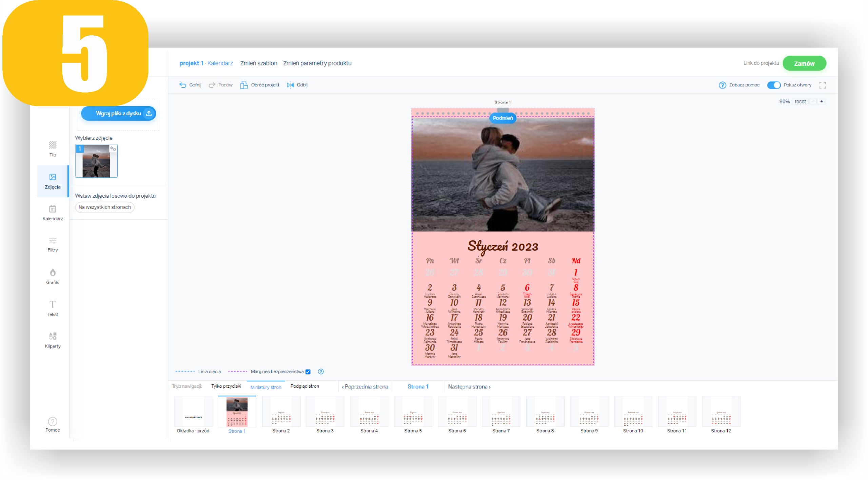
Task: Click the Odbij mirror icon
Action: pos(290,85)
